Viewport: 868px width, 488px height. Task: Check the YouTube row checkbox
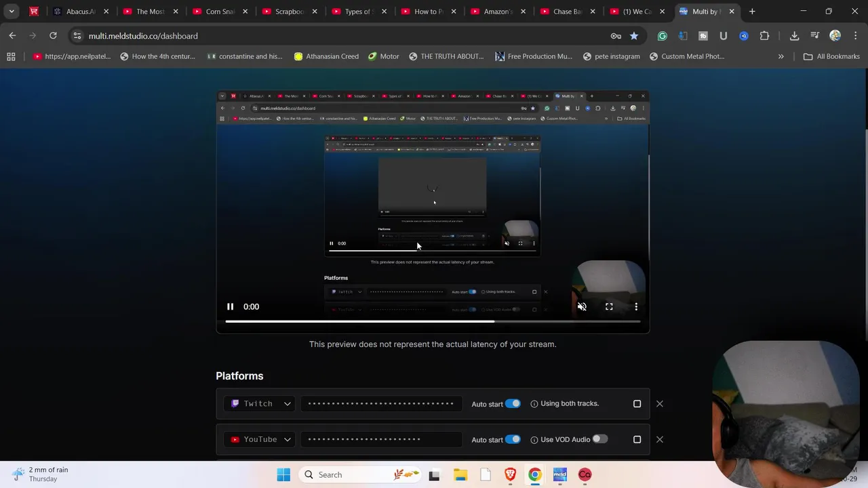click(637, 439)
